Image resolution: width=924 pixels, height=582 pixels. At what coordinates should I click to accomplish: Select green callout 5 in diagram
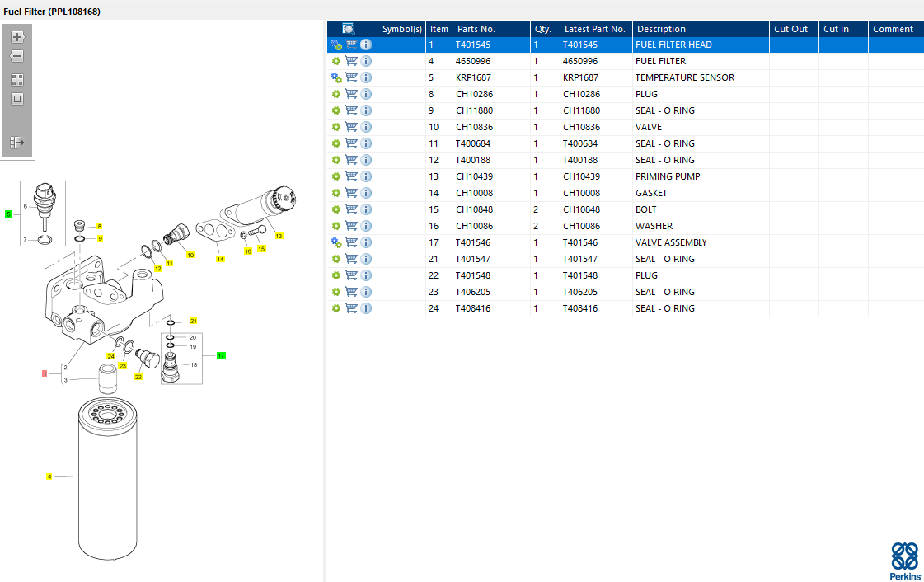point(8,214)
